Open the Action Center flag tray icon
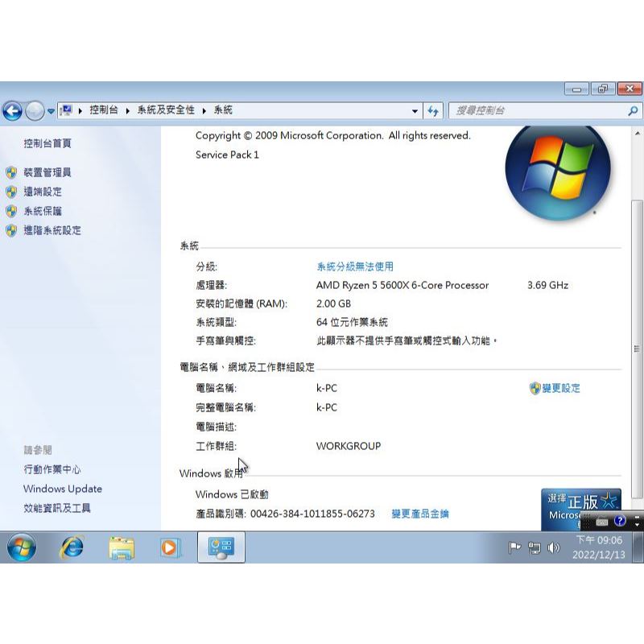This screenshot has width=644, height=644. (514, 547)
